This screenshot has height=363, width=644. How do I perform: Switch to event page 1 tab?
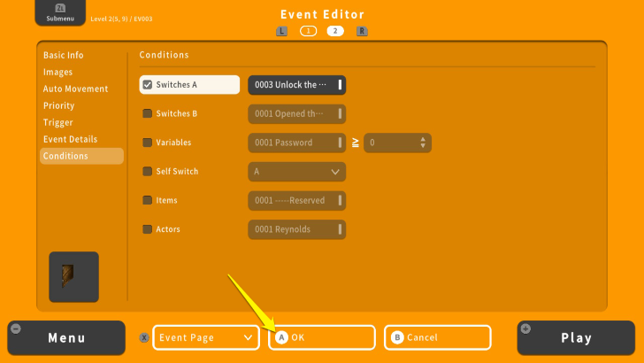pos(308,31)
